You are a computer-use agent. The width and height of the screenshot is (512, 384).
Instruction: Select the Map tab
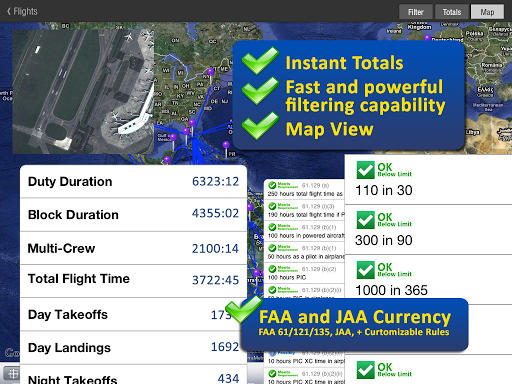(487, 12)
